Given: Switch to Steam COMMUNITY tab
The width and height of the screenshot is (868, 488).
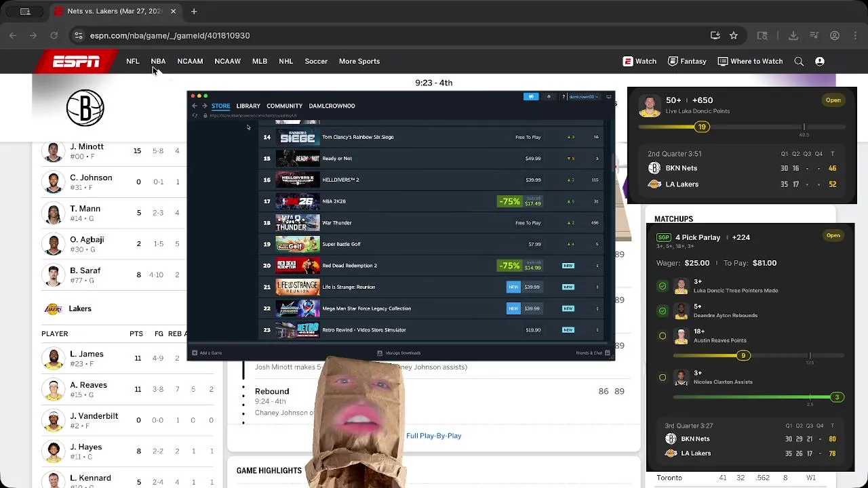Looking at the screenshot, I should (284, 106).
